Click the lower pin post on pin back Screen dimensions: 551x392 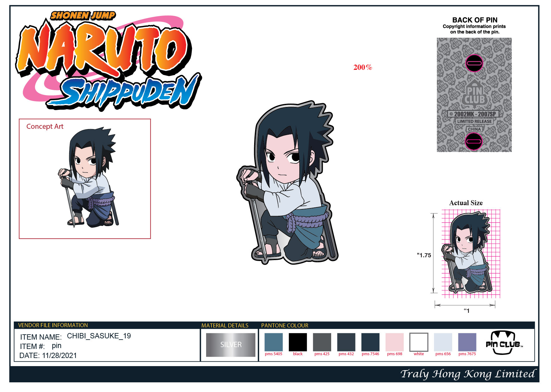[x=473, y=141]
